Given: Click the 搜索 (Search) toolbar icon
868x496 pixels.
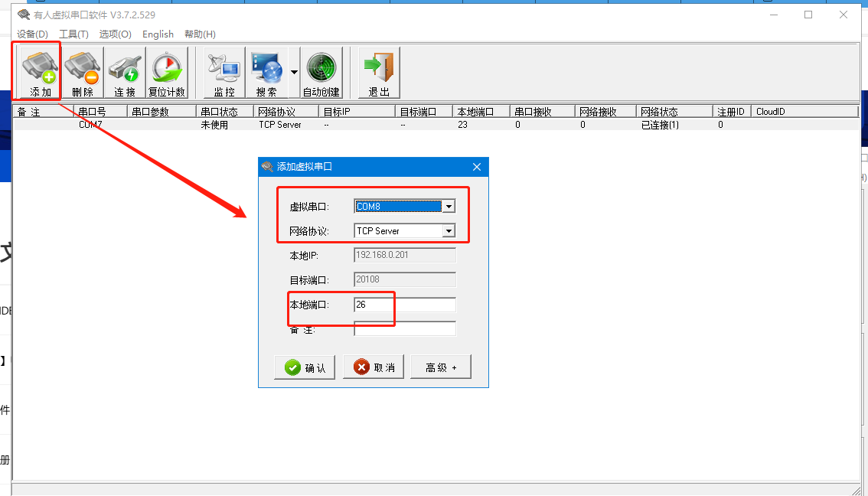Looking at the screenshot, I should click(266, 73).
